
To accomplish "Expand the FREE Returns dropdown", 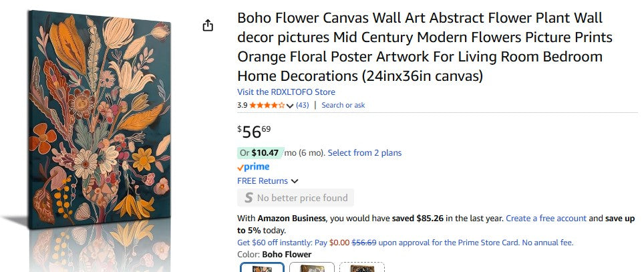I will [295, 181].
